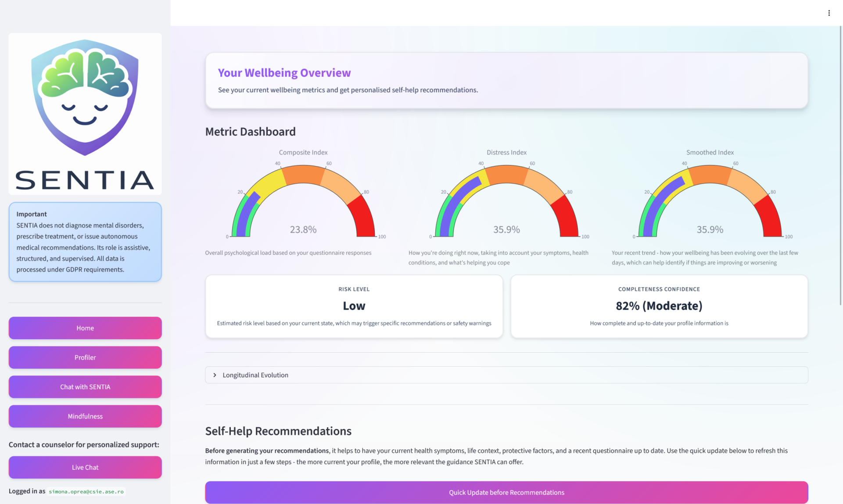
Task: Open the Profiler page
Action: 85,357
